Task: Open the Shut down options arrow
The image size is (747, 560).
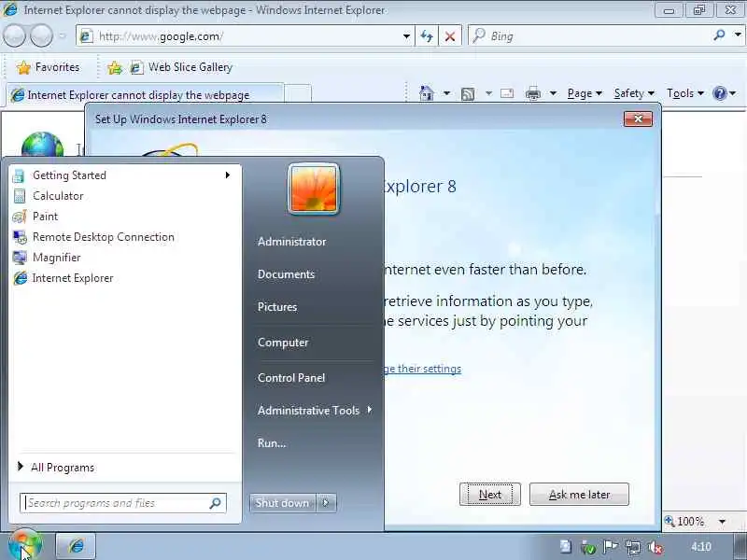Action: [326, 503]
